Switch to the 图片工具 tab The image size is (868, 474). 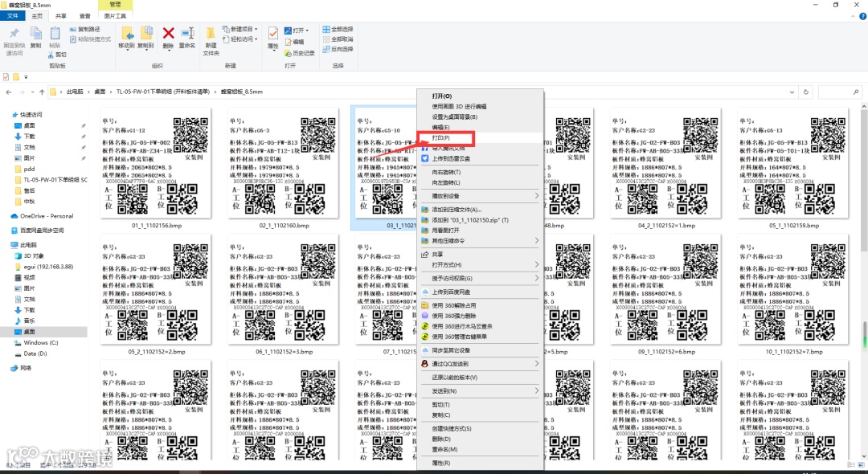pos(115,16)
